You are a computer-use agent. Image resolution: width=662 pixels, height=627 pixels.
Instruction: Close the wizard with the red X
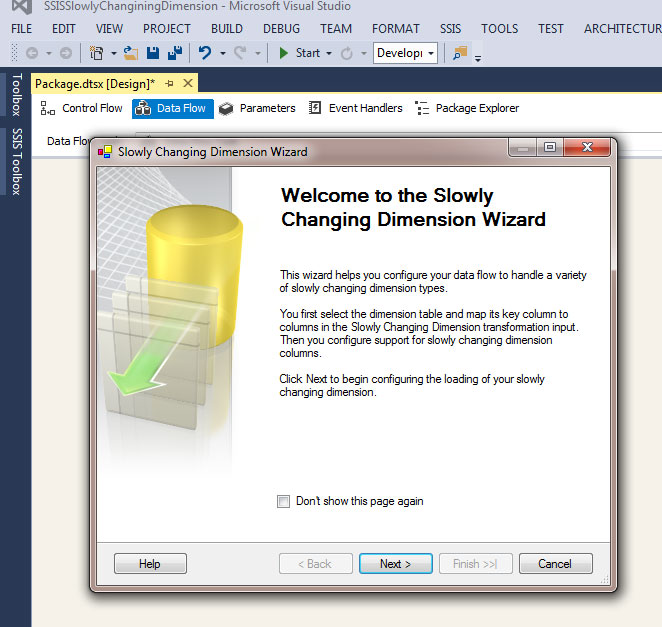point(587,147)
